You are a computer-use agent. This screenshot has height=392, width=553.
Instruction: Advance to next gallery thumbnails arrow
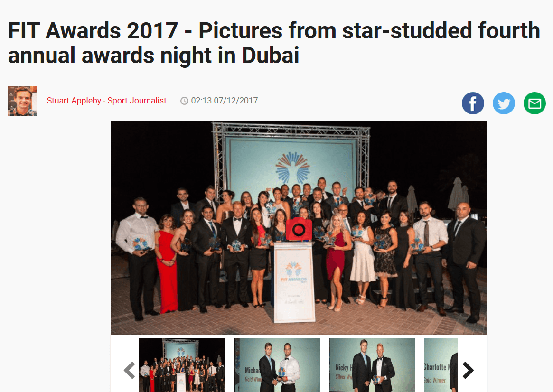pyautogui.click(x=468, y=370)
